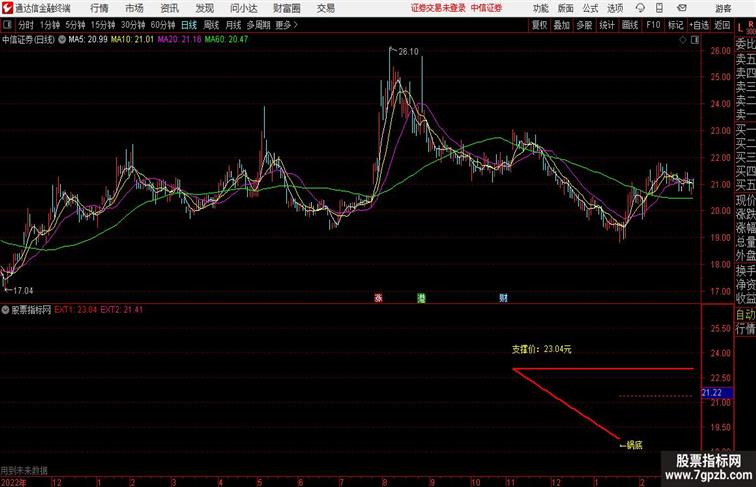Toggle the left panel icon beside 分时
The height and width of the screenshot is (487, 756).
pos(7,25)
